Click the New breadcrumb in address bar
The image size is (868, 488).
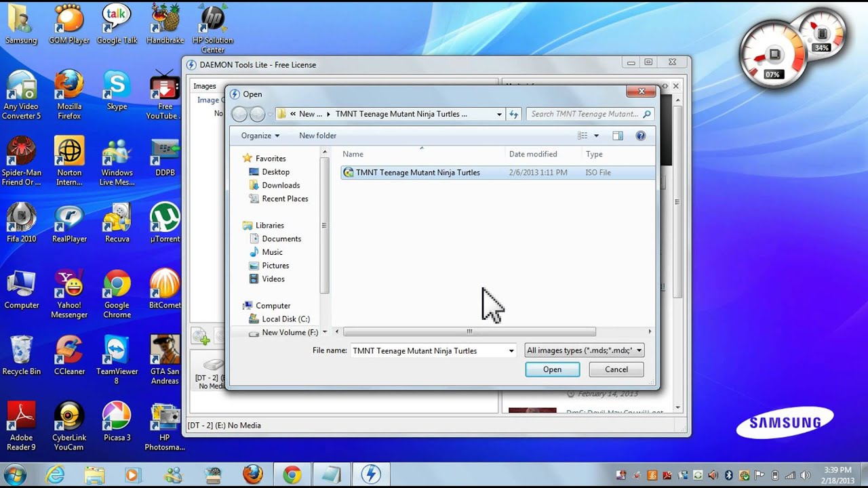pos(311,114)
